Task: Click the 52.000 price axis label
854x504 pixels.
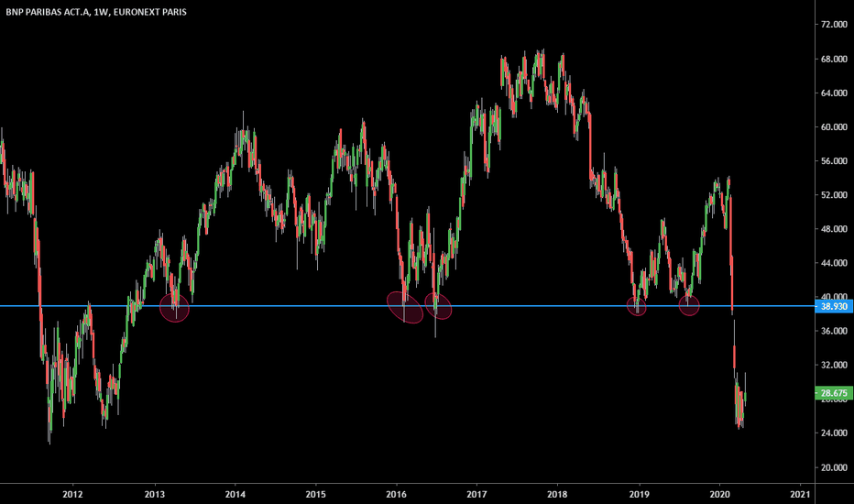Action: click(834, 195)
